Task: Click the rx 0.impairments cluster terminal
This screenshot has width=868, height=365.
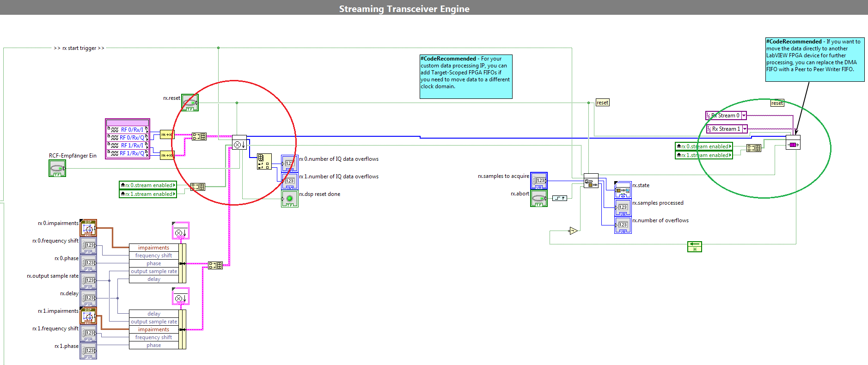Action: (x=88, y=228)
